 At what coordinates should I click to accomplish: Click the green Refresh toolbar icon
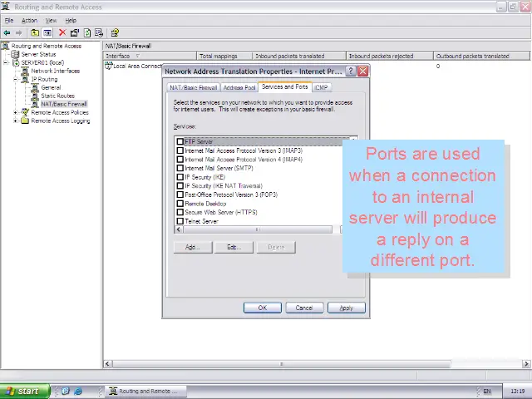[x=87, y=33]
